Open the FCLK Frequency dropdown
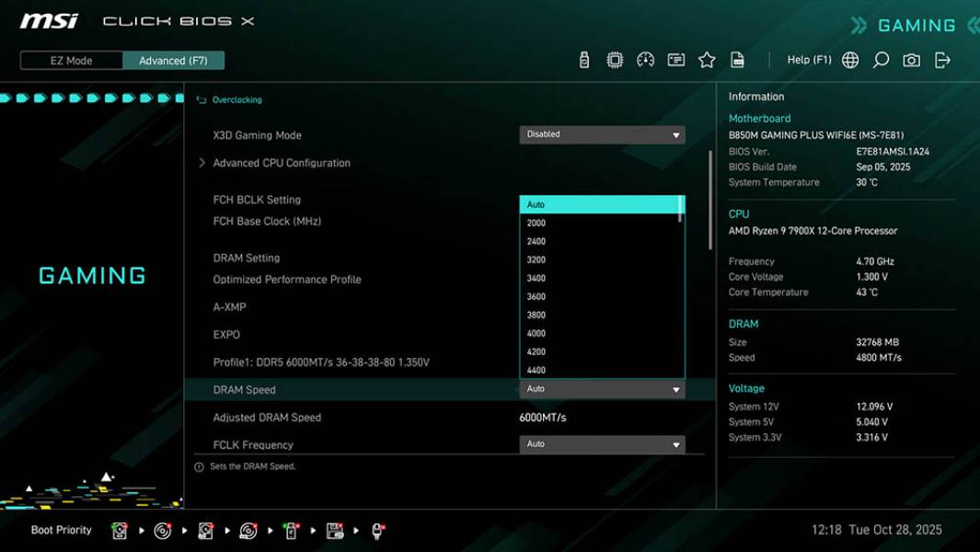 (x=602, y=444)
